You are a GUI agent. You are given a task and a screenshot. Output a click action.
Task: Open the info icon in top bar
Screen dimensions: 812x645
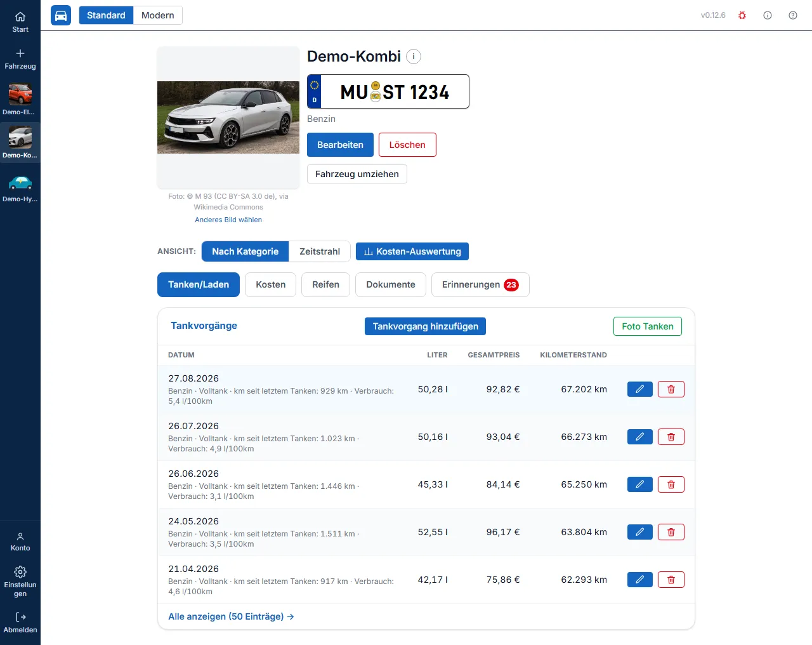(768, 15)
